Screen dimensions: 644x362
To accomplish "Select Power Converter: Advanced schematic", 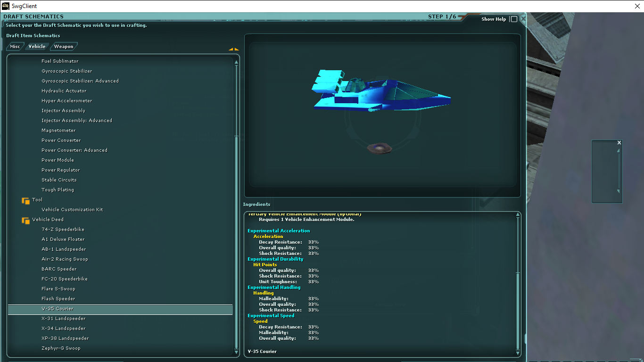I will click(74, 150).
